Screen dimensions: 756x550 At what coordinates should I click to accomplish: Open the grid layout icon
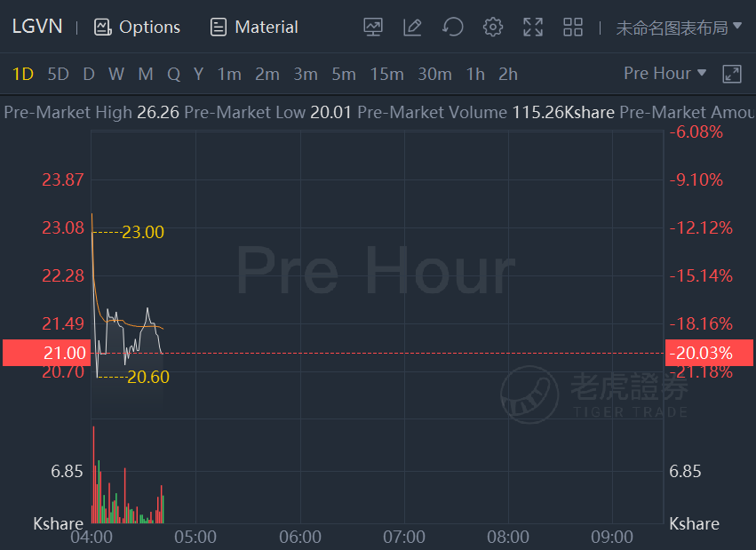pyautogui.click(x=573, y=28)
